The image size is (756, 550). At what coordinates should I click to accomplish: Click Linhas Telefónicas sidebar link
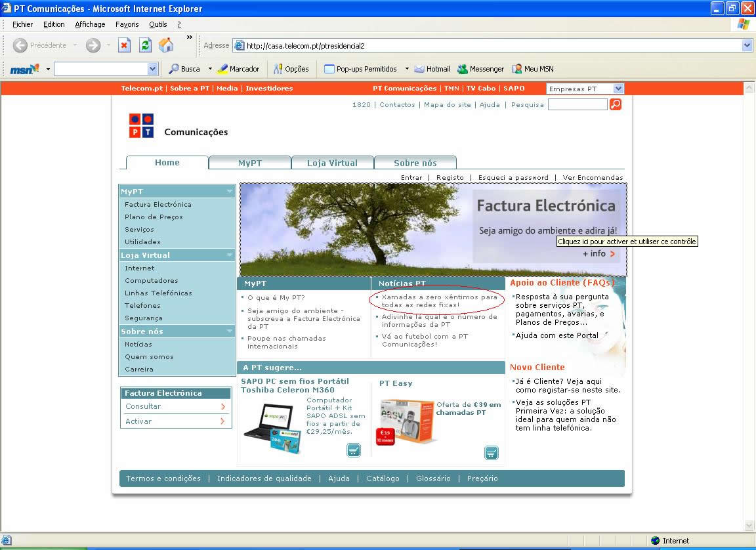click(158, 293)
